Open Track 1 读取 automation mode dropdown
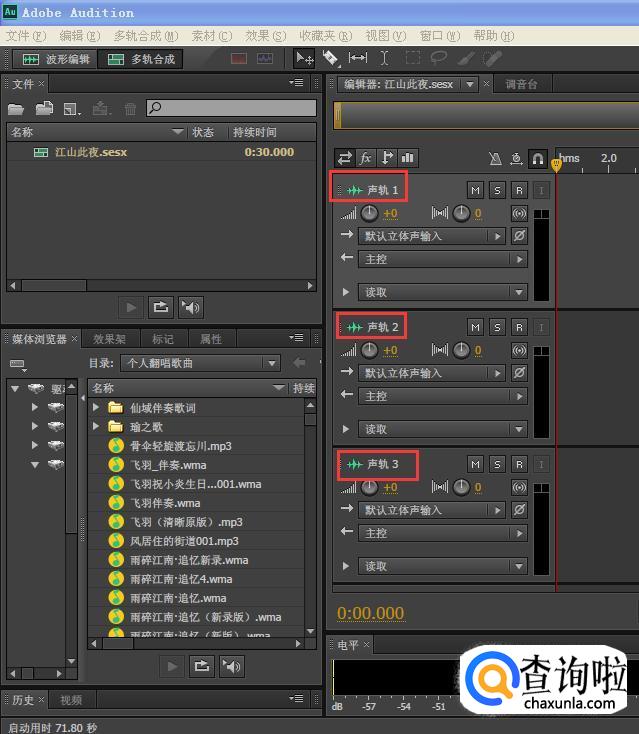The width and height of the screenshot is (639, 734). [x=443, y=292]
